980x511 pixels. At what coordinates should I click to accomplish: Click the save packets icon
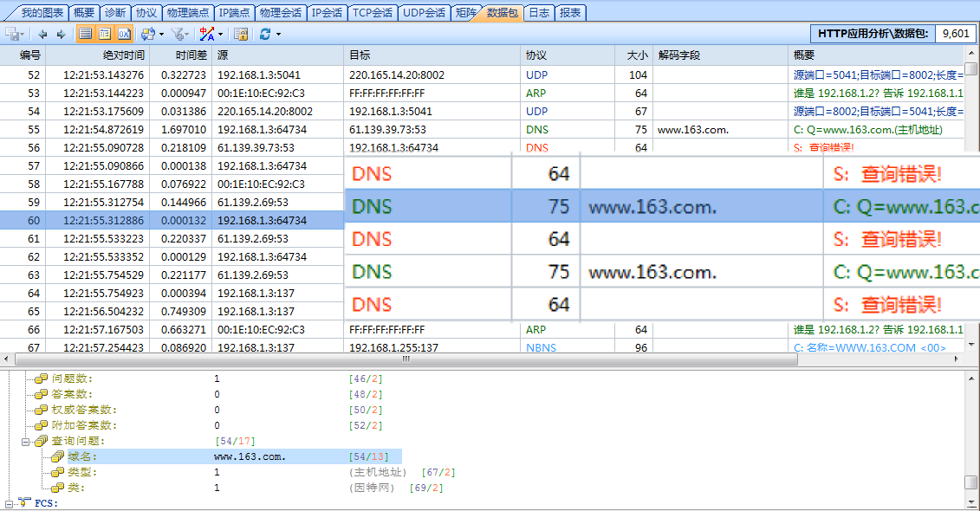click(x=11, y=33)
